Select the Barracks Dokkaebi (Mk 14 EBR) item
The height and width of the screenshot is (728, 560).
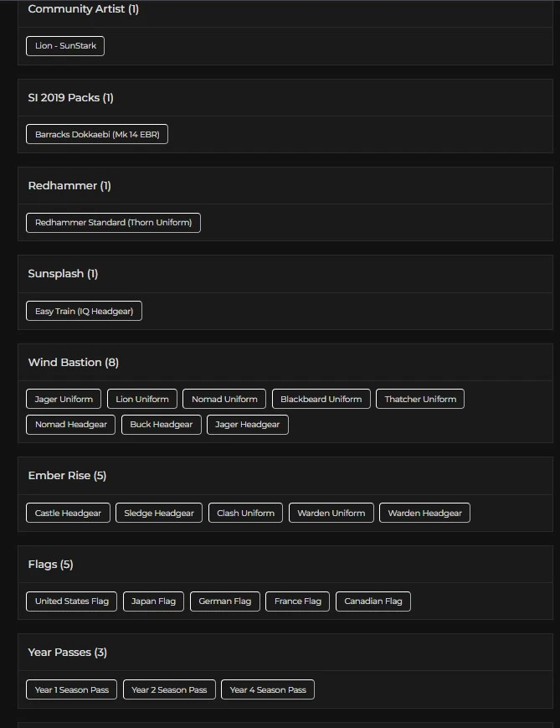pyautogui.click(x=97, y=134)
